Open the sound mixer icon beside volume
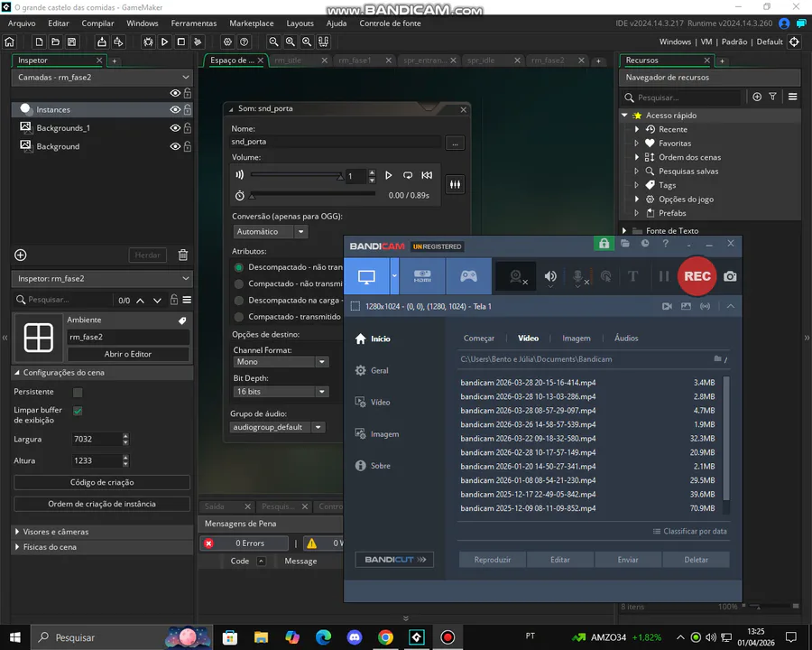 [455, 184]
